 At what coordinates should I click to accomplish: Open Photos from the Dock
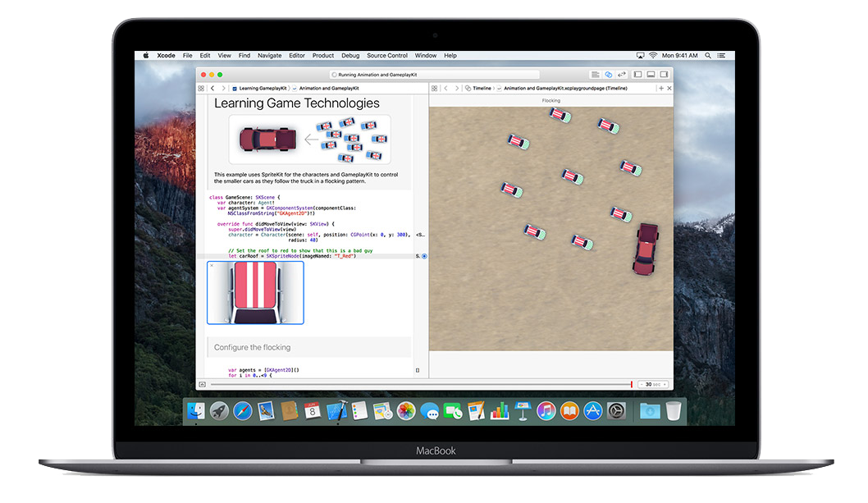tap(406, 411)
